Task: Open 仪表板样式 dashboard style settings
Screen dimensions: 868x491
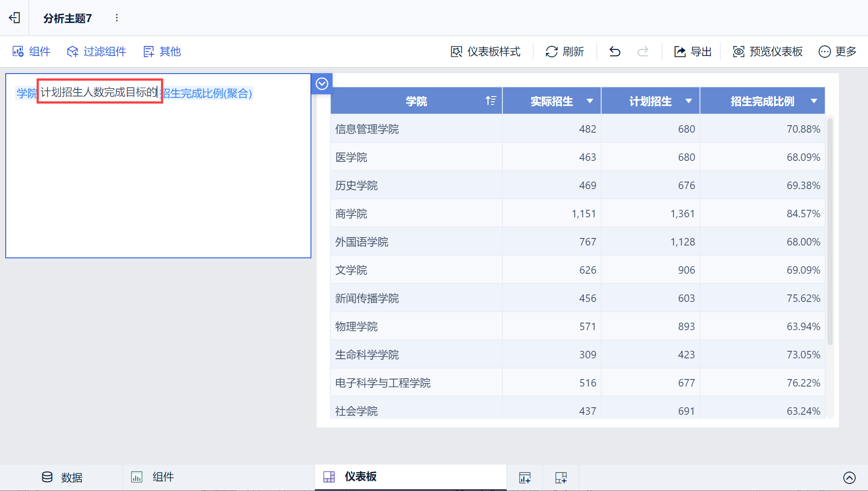Action: tap(485, 52)
